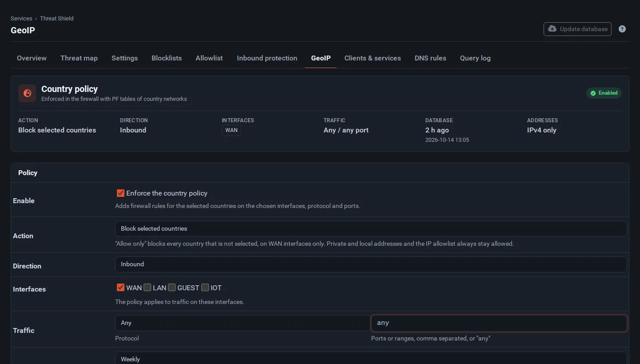Click the ports input field containing any
This screenshot has width=640, height=364.
(x=499, y=323)
